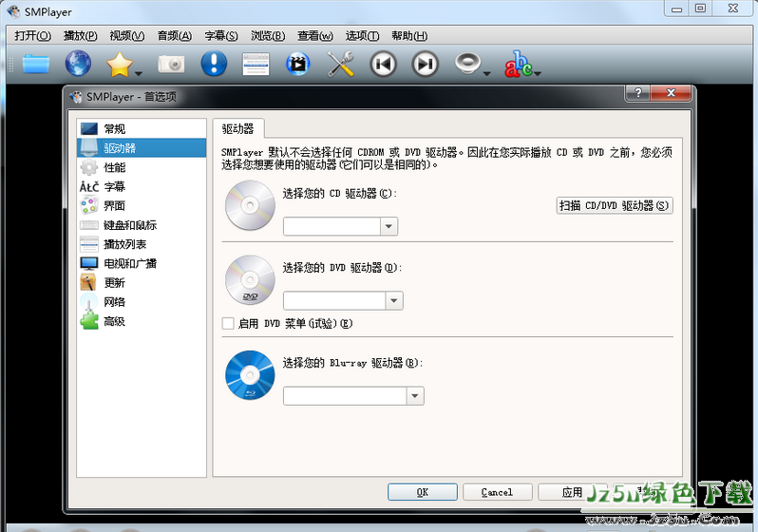Expand the abc subtitles dropdown arrow

tap(538, 73)
